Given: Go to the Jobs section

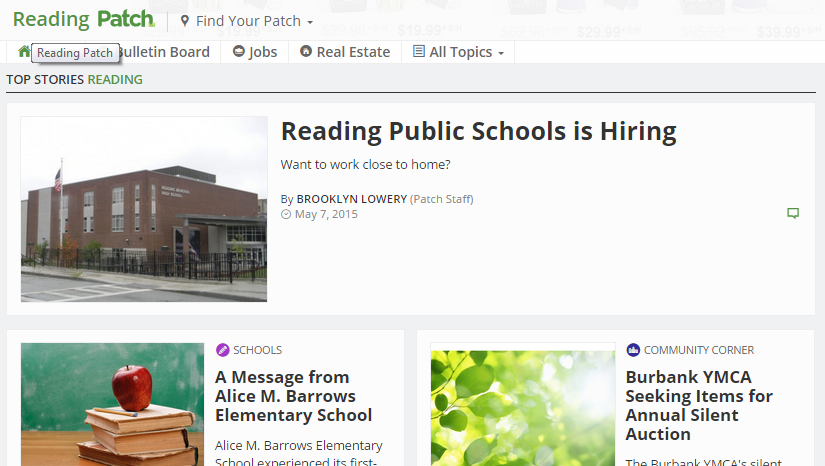Looking at the screenshot, I should tap(263, 52).
